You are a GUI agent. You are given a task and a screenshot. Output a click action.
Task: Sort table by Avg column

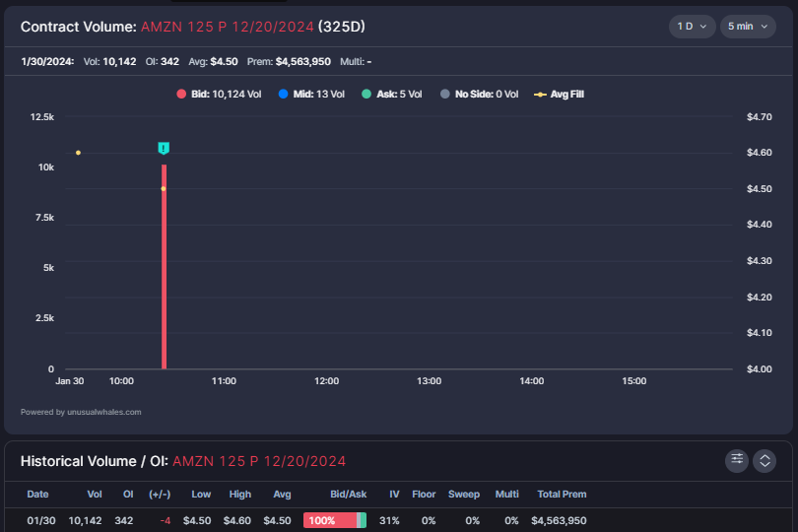(282, 495)
